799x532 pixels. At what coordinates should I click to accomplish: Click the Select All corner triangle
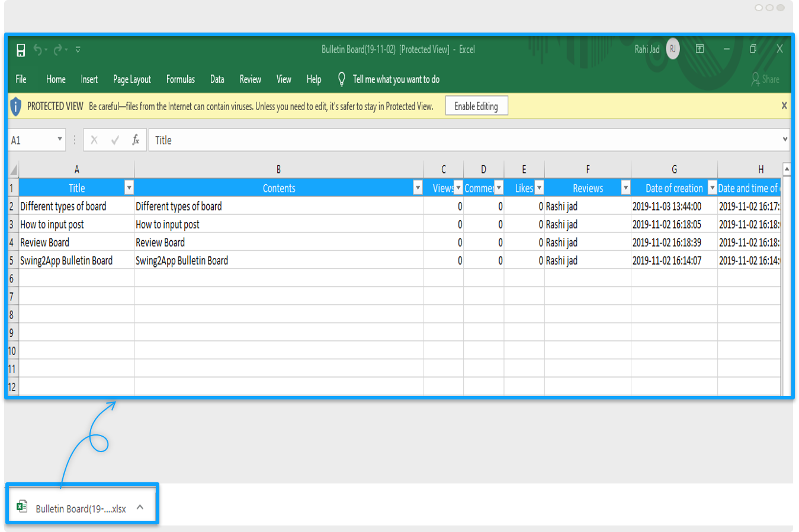click(13, 170)
